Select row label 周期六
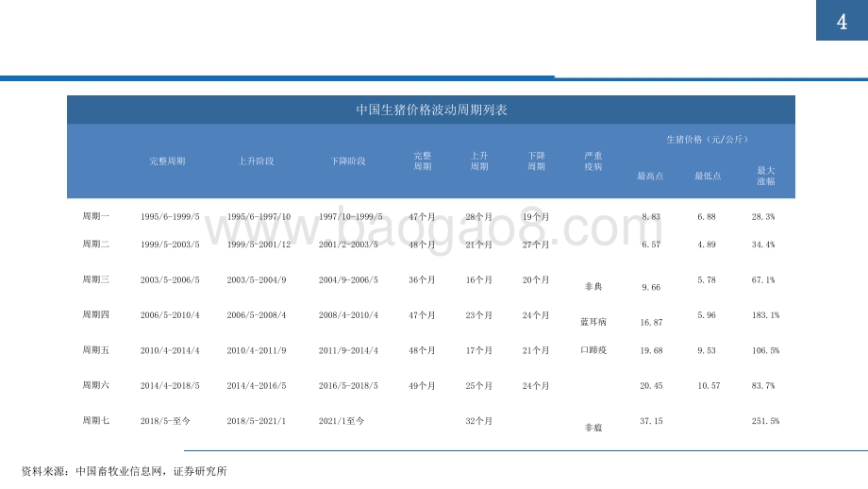868x489 pixels. (96, 385)
